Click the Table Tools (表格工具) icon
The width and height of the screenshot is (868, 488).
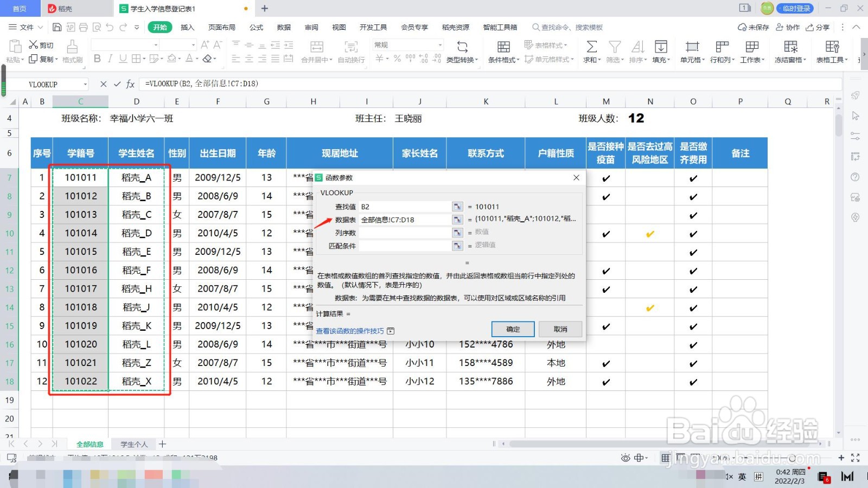pyautogui.click(x=832, y=47)
